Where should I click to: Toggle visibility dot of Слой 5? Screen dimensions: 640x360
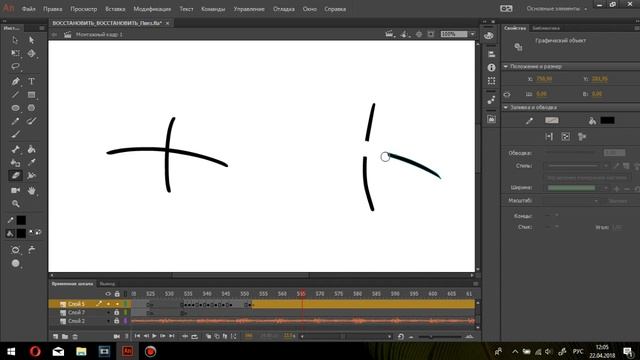108,304
